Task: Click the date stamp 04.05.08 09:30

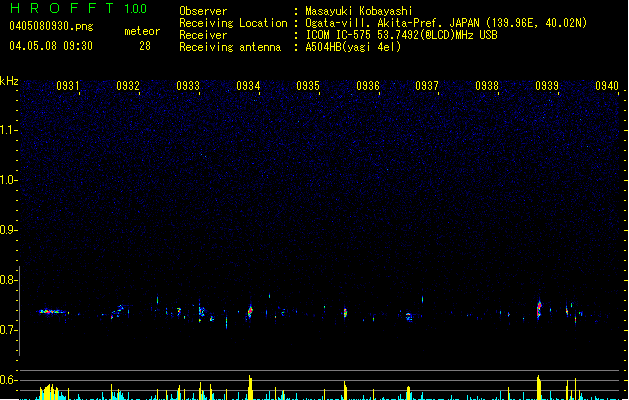Action: (x=51, y=46)
